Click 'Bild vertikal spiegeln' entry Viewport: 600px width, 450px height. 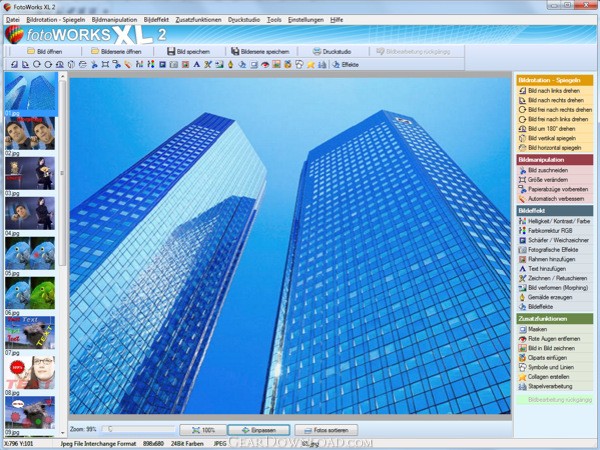pyautogui.click(x=554, y=138)
